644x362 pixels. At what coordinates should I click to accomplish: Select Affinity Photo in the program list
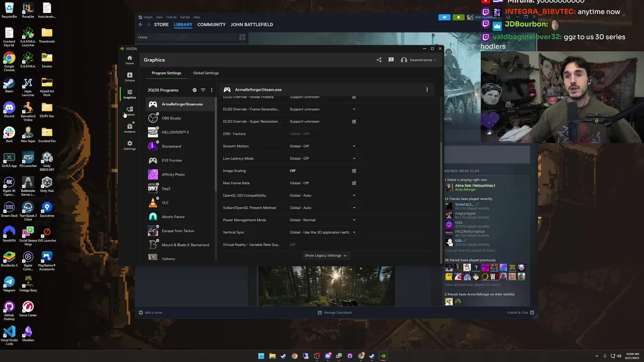180,174
